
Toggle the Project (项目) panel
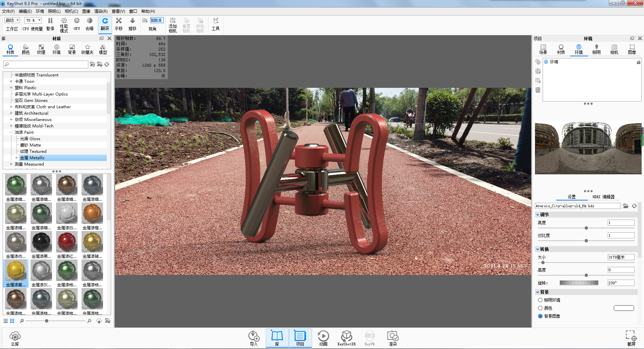300,338
